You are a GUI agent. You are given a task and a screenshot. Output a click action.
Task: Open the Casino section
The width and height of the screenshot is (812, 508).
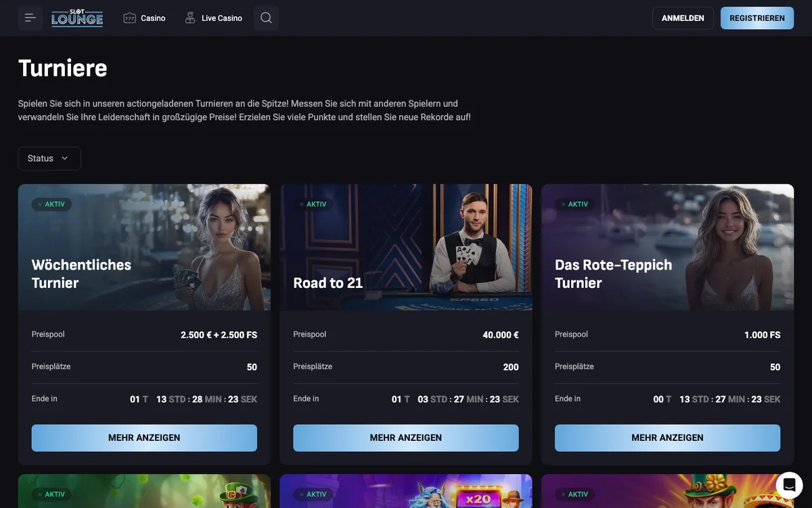[144, 18]
